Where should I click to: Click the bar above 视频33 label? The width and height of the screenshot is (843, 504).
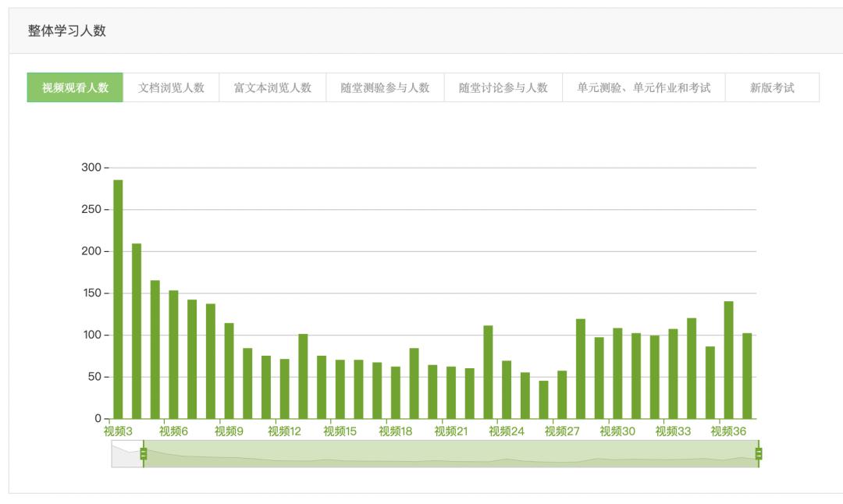point(673,374)
